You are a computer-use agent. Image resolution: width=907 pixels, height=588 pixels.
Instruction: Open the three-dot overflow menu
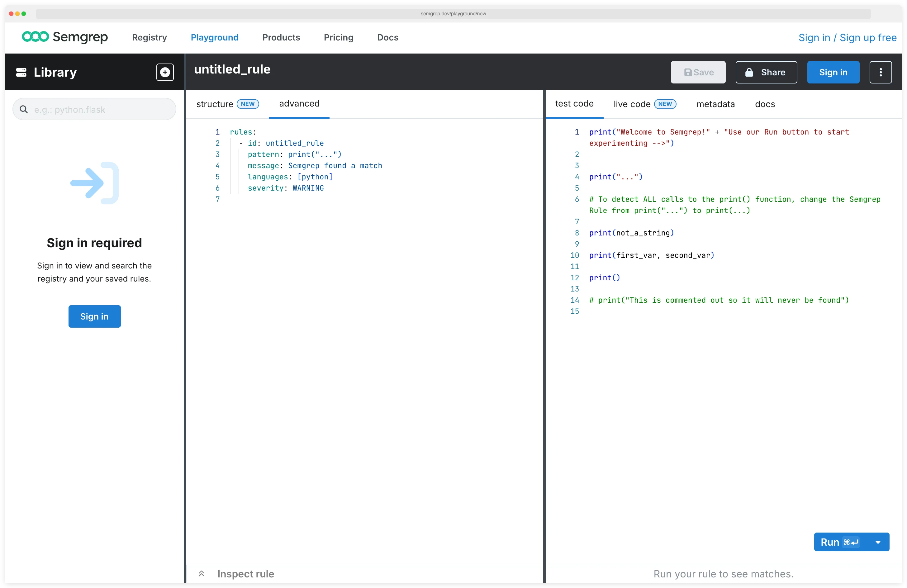click(881, 72)
